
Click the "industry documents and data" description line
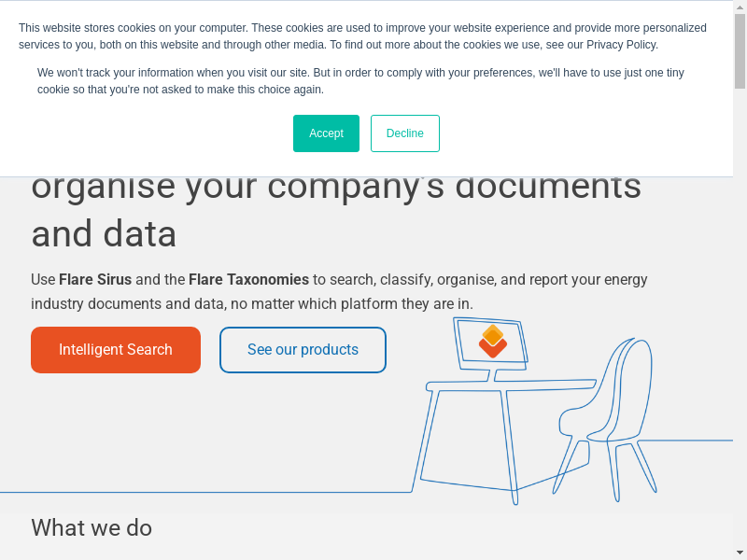(x=252, y=303)
